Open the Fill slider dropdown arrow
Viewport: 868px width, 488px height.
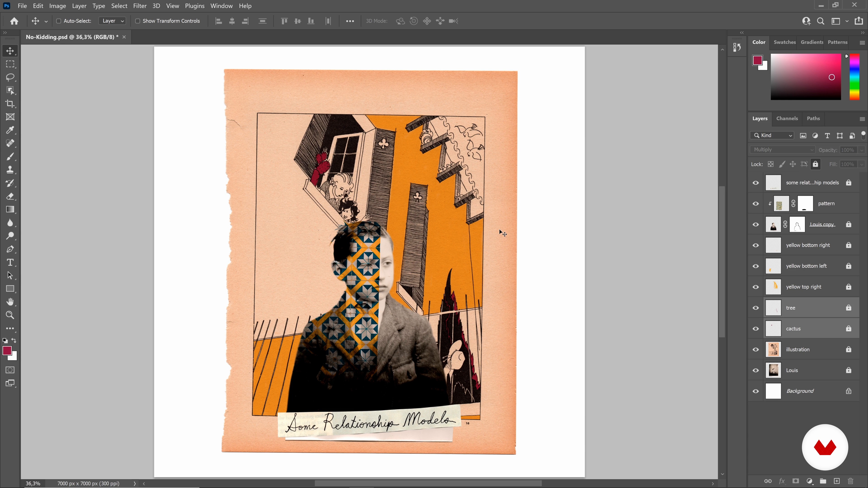click(862, 164)
